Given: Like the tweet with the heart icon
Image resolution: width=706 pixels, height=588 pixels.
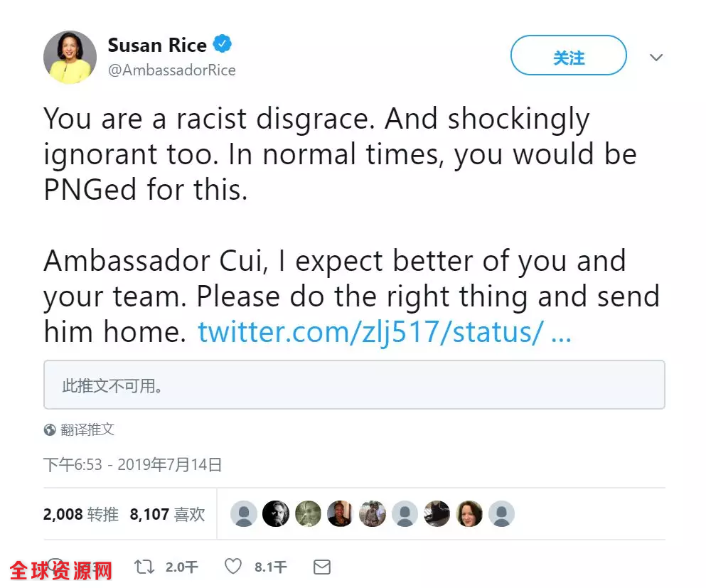Looking at the screenshot, I should pos(233,567).
